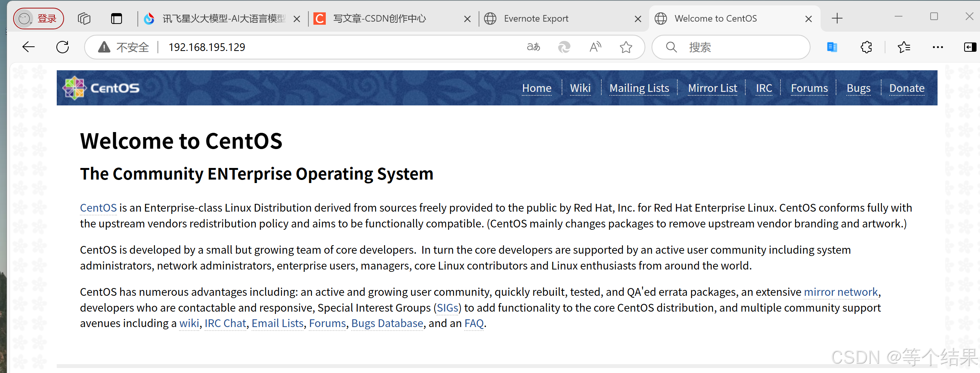Open the Forums nav link in banner
Image resolution: width=980 pixels, height=373 pixels.
(809, 88)
